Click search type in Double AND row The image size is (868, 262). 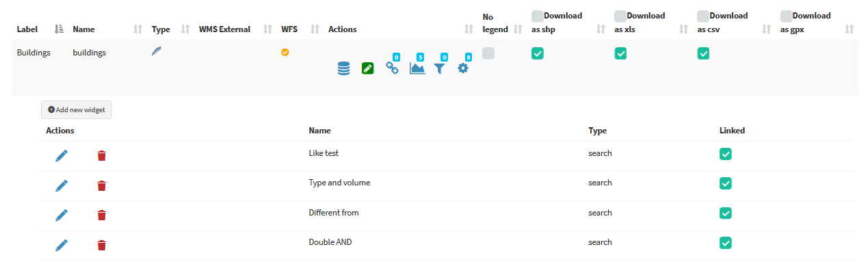tap(600, 242)
